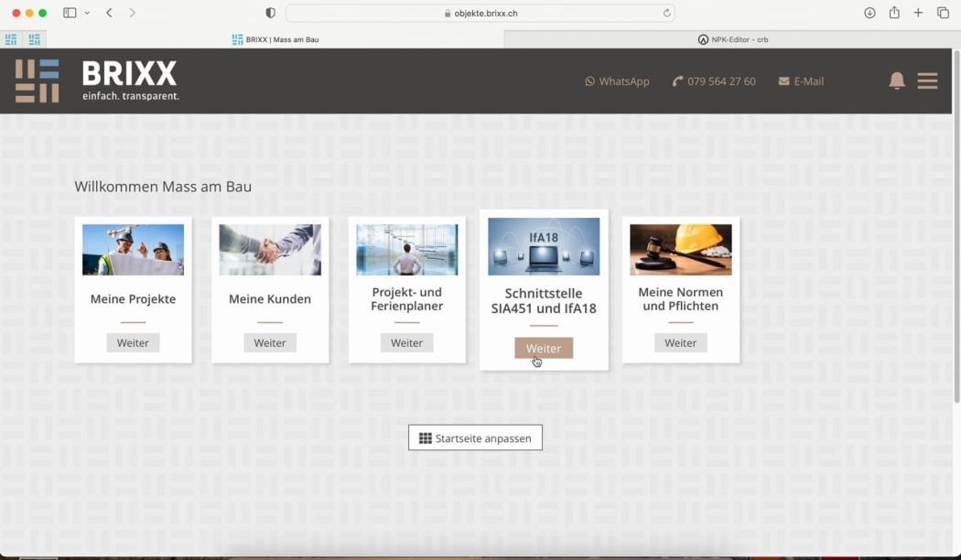
Task: Click the page vertical scrollbar
Action: [956, 227]
